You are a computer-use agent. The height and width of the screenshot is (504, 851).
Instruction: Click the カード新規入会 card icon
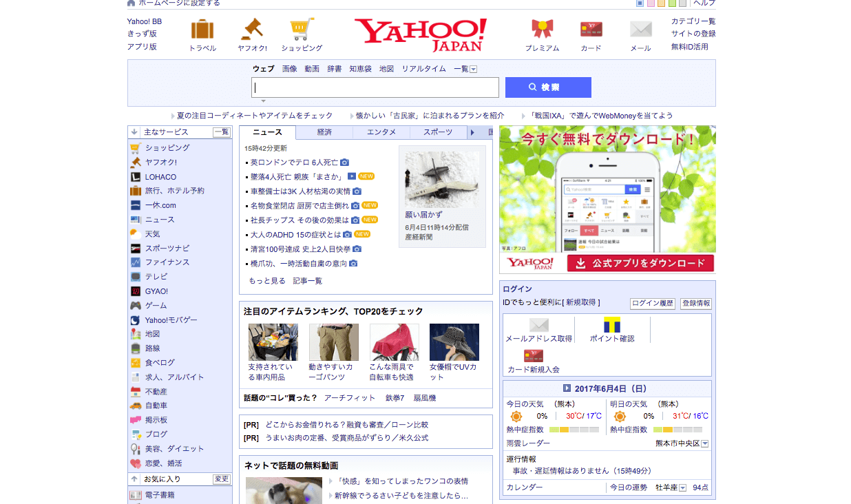534,355
